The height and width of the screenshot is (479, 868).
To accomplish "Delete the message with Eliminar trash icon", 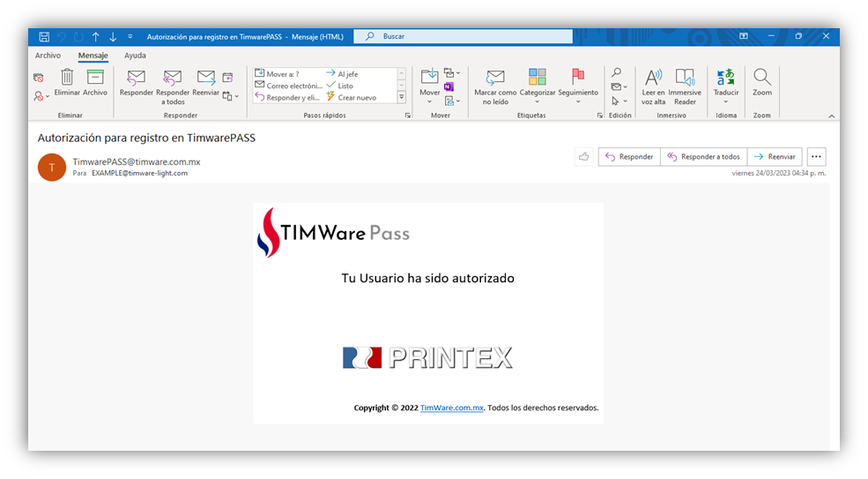I will tap(67, 83).
